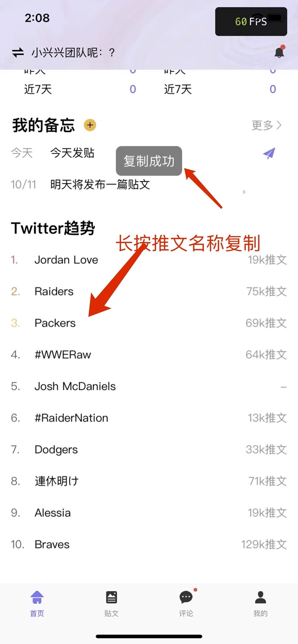Image resolution: width=298 pixels, height=644 pixels.
Task: Open the 评论 comments tab
Action: pos(186,603)
